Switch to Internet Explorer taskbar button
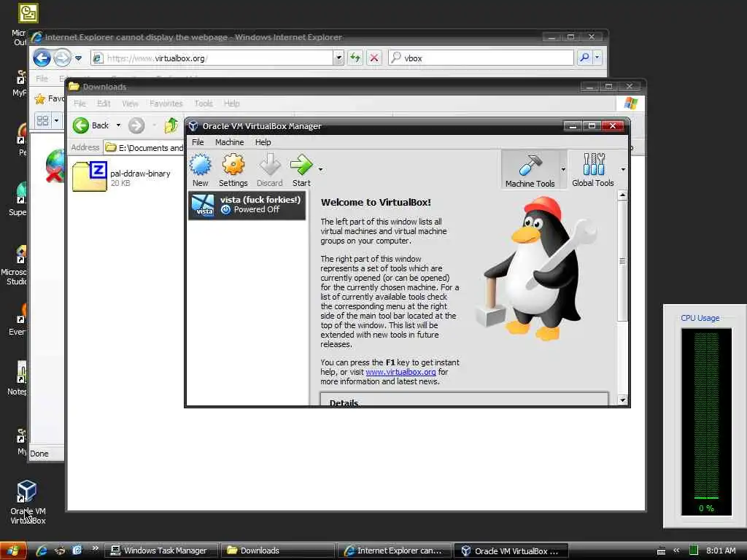The width and height of the screenshot is (747, 560). tap(395, 551)
